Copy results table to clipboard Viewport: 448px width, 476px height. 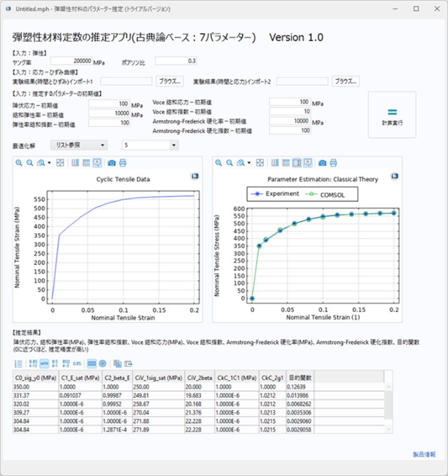coord(117,363)
